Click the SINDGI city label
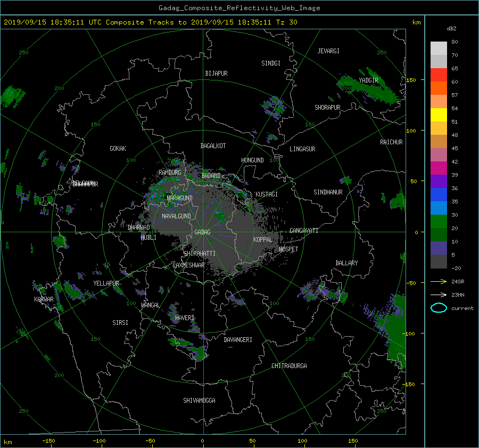 tap(271, 63)
